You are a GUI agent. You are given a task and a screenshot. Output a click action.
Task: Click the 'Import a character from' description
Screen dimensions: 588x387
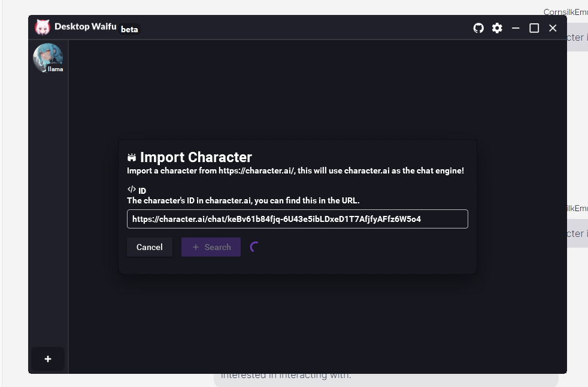tap(296, 171)
